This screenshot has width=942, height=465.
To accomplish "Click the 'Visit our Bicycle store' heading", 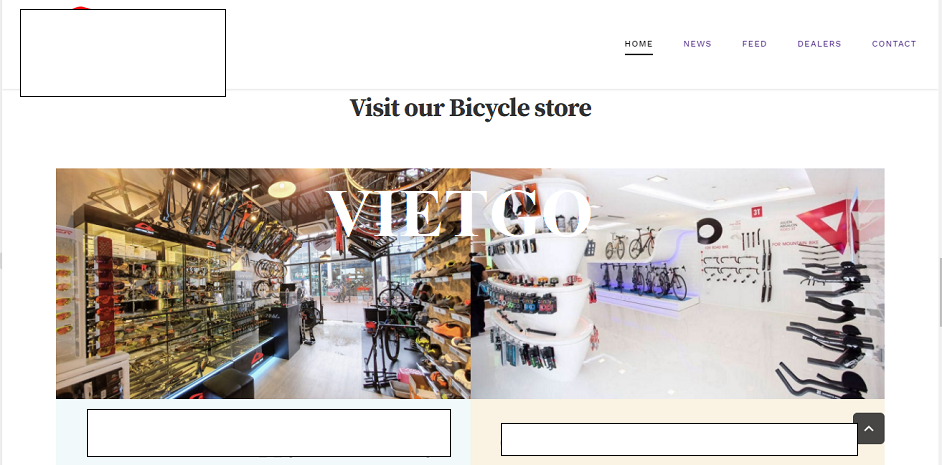I will click(x=470, y=108).
